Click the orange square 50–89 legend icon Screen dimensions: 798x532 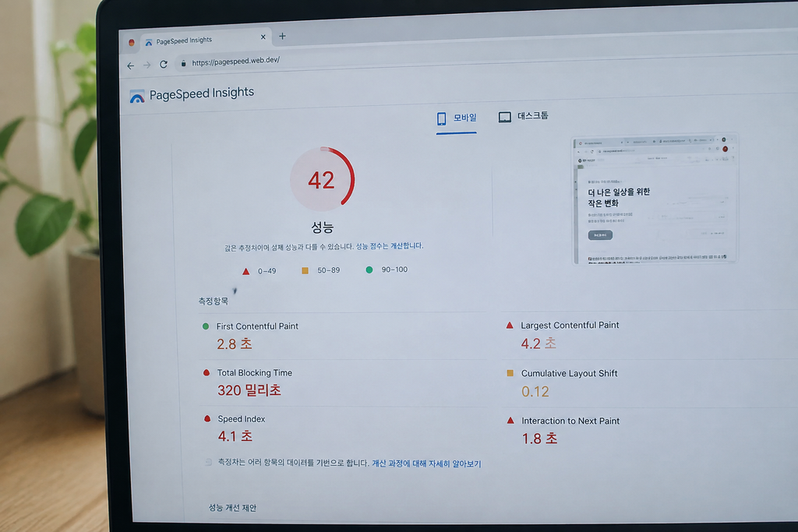coord(305,270)
